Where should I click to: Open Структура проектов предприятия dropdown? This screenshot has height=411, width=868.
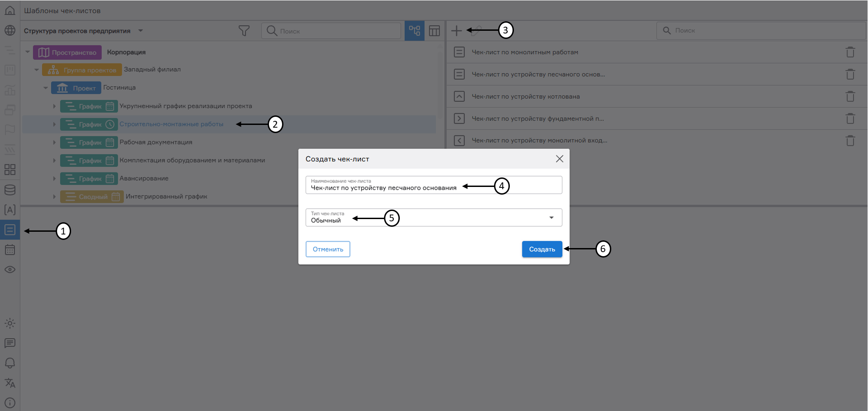coord(140,31)
